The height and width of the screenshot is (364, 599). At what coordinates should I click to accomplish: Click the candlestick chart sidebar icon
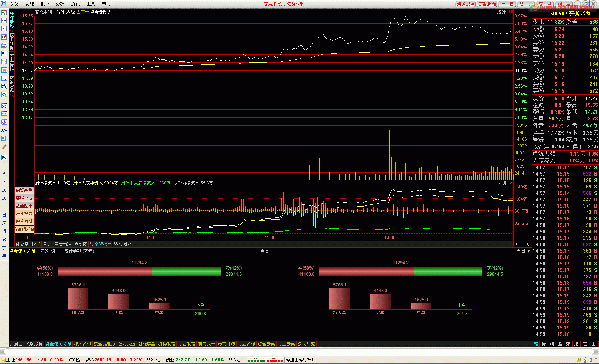[4, 37]
